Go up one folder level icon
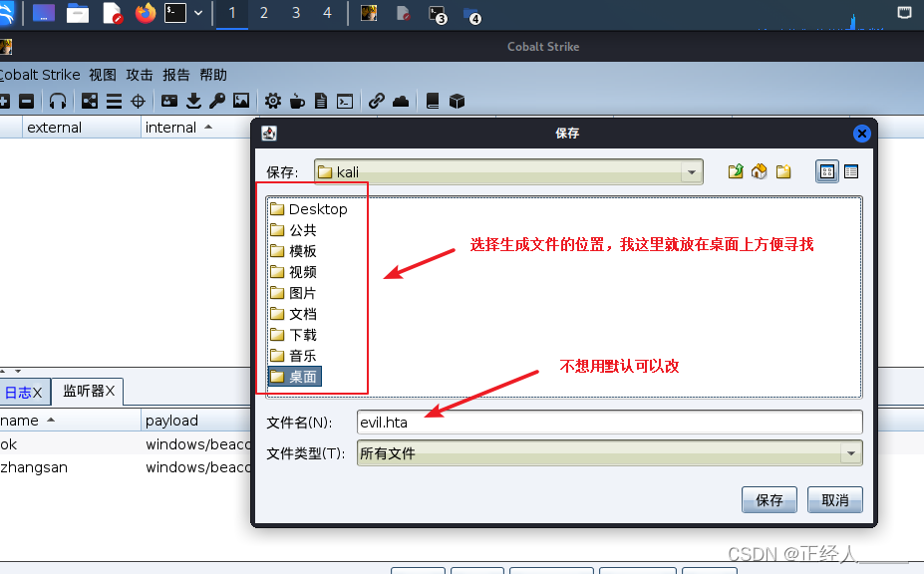 click(736, 171)
